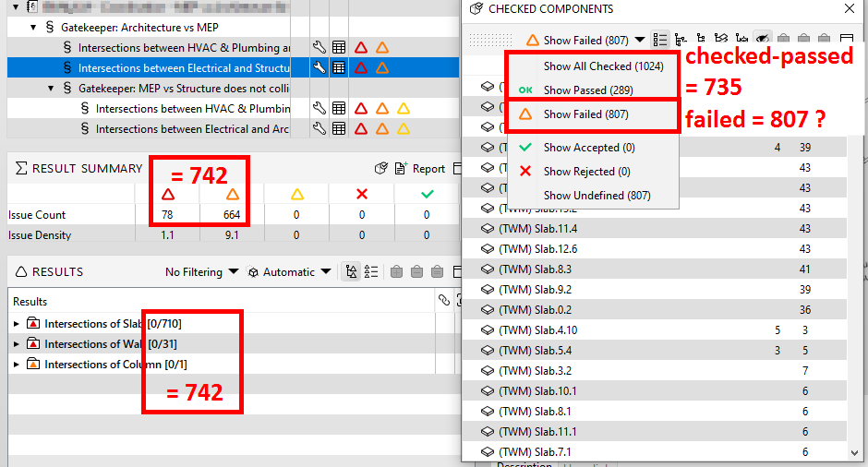Click red folder icon of Intersections of Slab
This screenshot has height=467, width=868.
(x=33, y=323)
